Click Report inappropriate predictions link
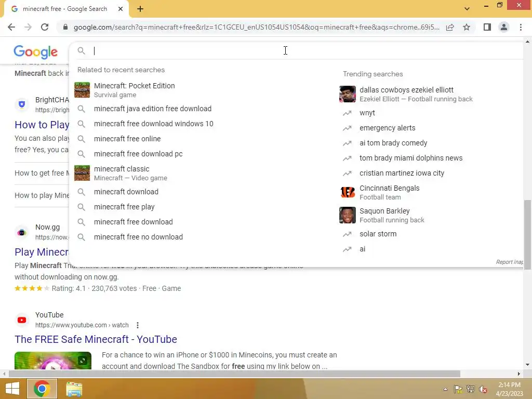 509,262
